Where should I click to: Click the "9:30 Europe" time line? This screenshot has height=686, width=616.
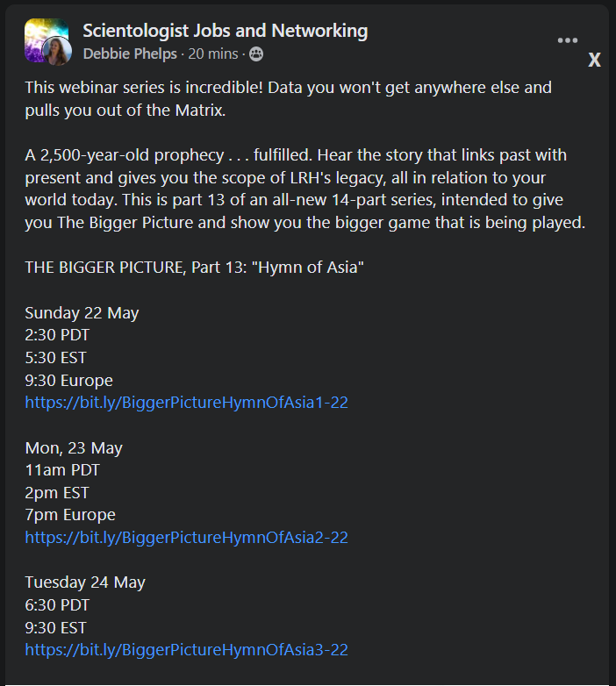point(68,380)
